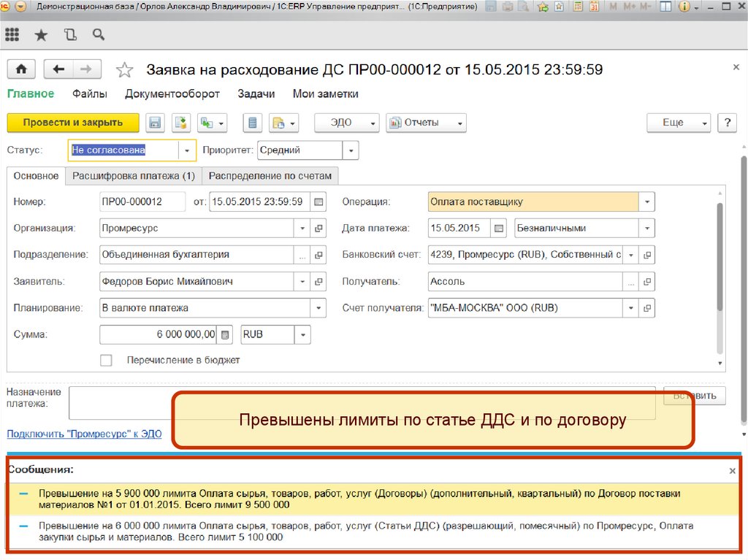
Task: Expand the Планирование dropdown
Action: (x=318, y=308)
